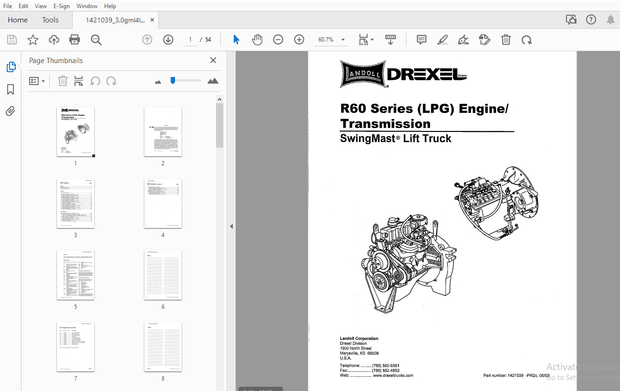Select page 8 thumbnail
This screenshot has width=620, height=391.
click(163, 347)
